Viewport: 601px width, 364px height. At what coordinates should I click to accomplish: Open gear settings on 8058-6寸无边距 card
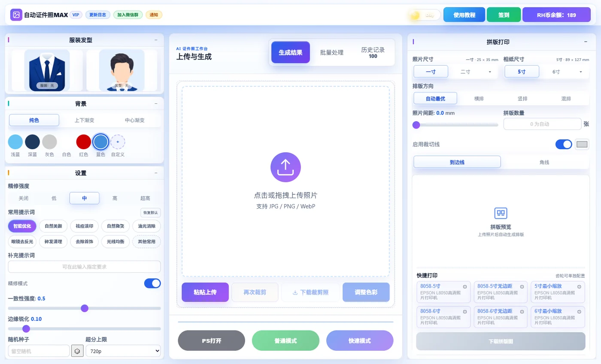(x=522, y=311)
